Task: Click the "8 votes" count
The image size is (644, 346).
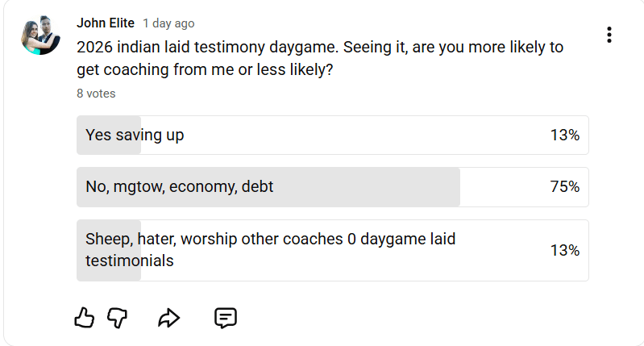Action: click(96, 94)
